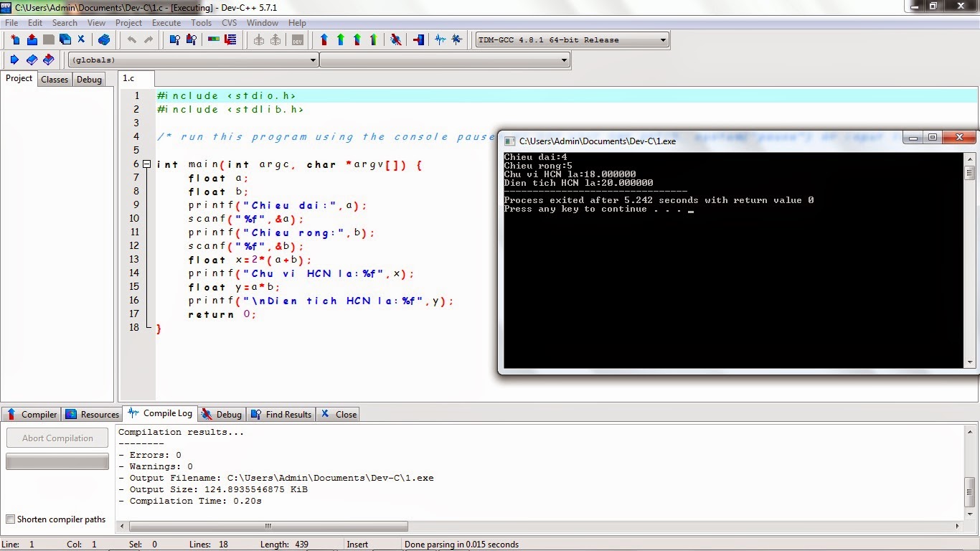Click the green Run arrow icon
This screenshot has width=980, height=551.
[x=341, y=40]
